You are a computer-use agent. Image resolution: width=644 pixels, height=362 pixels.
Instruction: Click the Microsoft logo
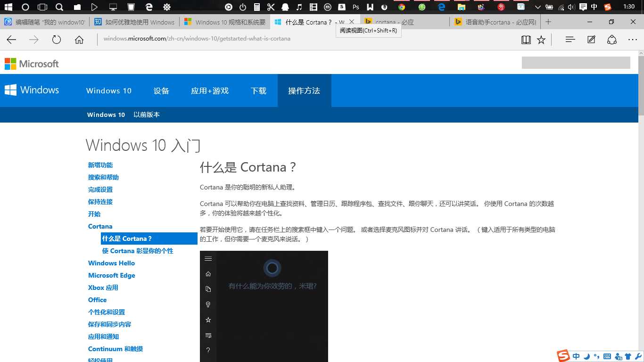[x=32, y=64]
